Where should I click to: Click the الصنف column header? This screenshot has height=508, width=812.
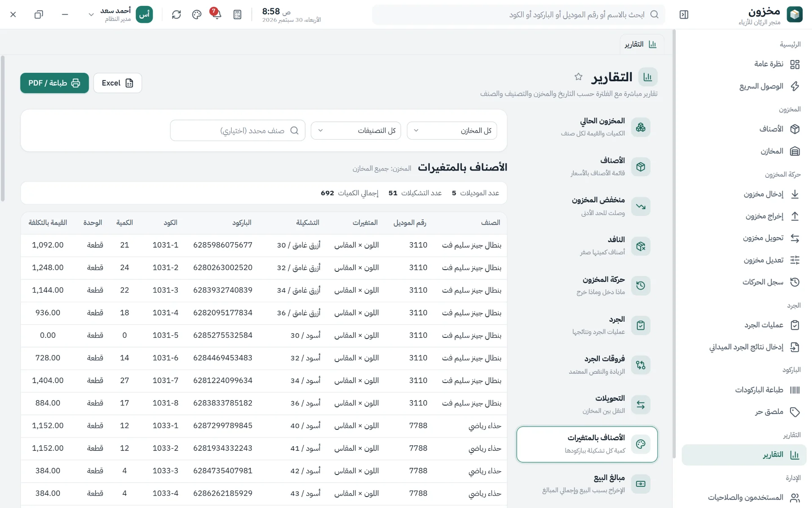pyautogui.click(x=491, y=223)
